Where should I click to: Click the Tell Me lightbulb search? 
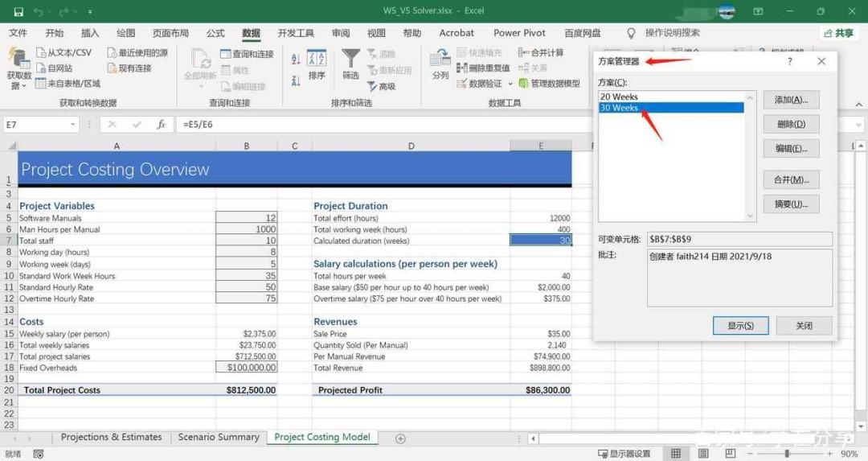click(631, 33)
